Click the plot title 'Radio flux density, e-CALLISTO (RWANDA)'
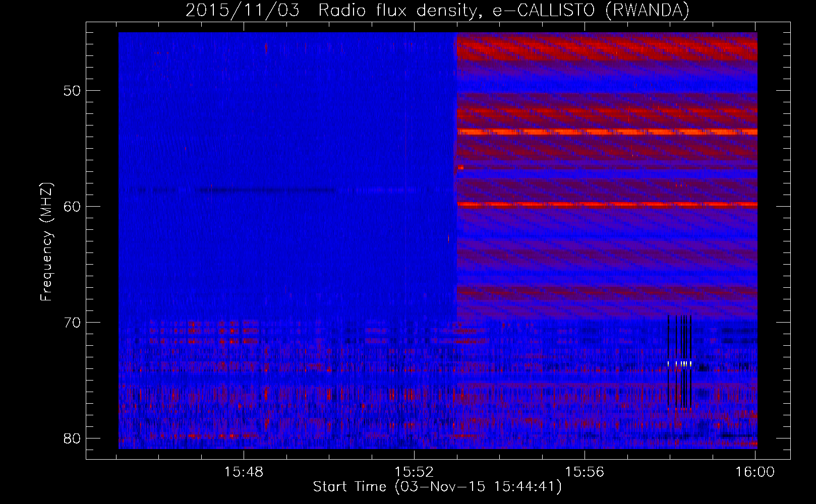 pos(503,11)
